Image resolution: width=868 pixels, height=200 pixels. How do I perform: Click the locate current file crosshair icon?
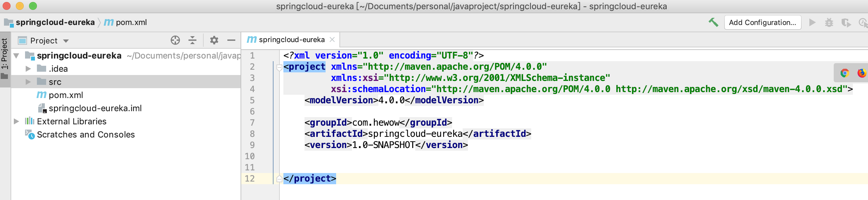175,40
